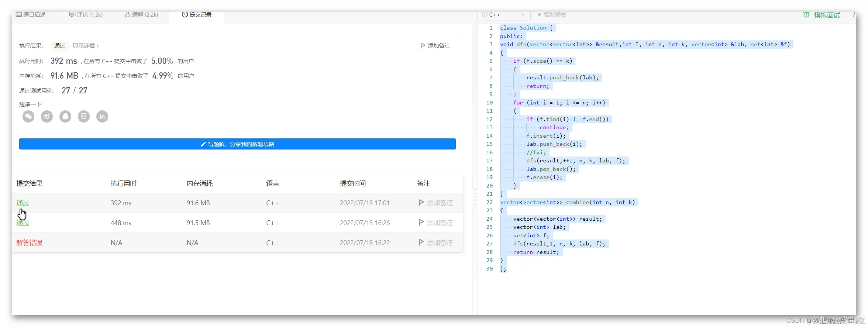Screen dimensions: 868x327
Task: Click the 执行用时 column header
Action: (x=124, y=183)
